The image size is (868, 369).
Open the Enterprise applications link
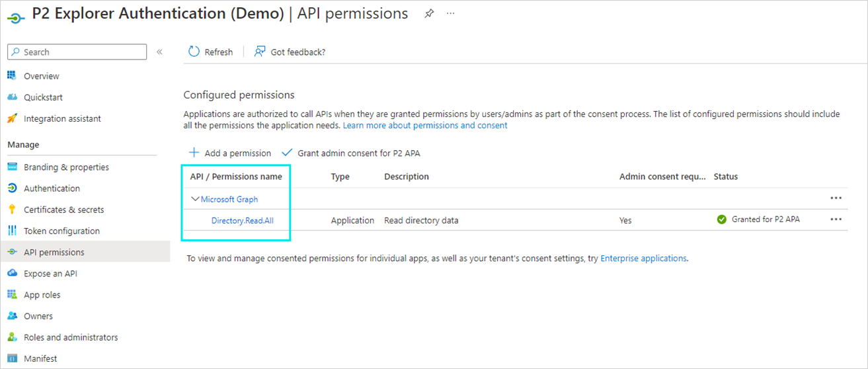[643, 259]
